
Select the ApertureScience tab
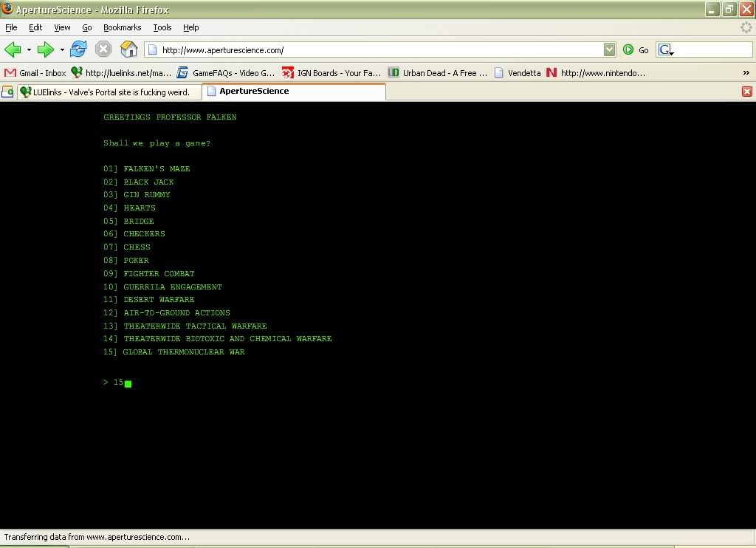click(294, 91)
